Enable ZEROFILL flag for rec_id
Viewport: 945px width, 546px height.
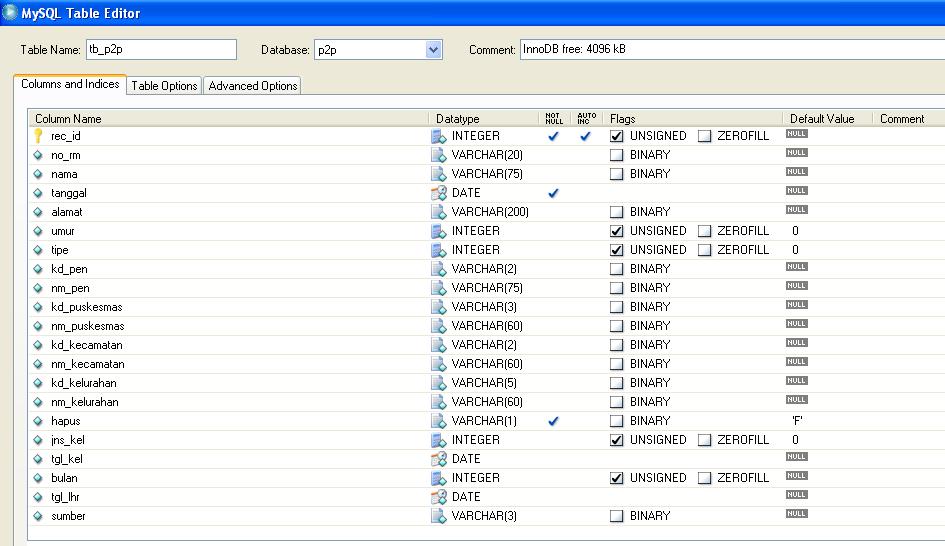704,136
